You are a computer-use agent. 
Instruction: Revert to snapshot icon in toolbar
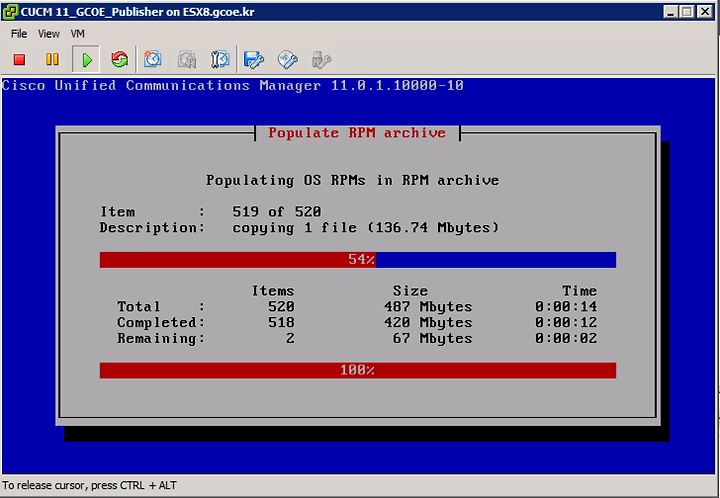coord(187,59)
